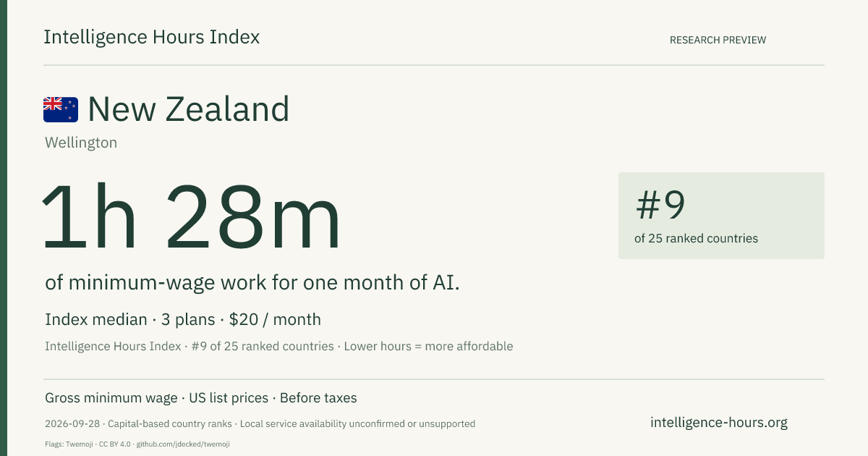Click the Intelligence Hours Index title
Viewport: 868px width, 456px height.
151,37
